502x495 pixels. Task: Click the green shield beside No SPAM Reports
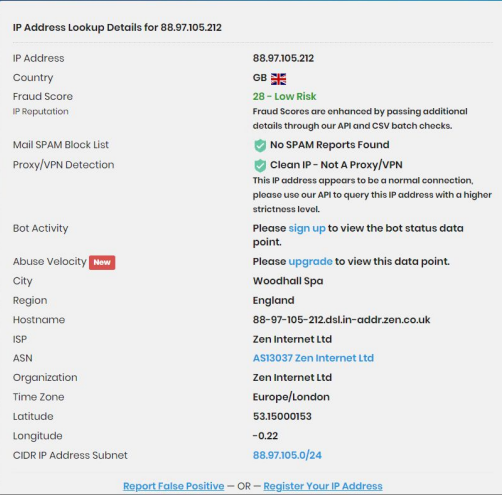[260, 145]
